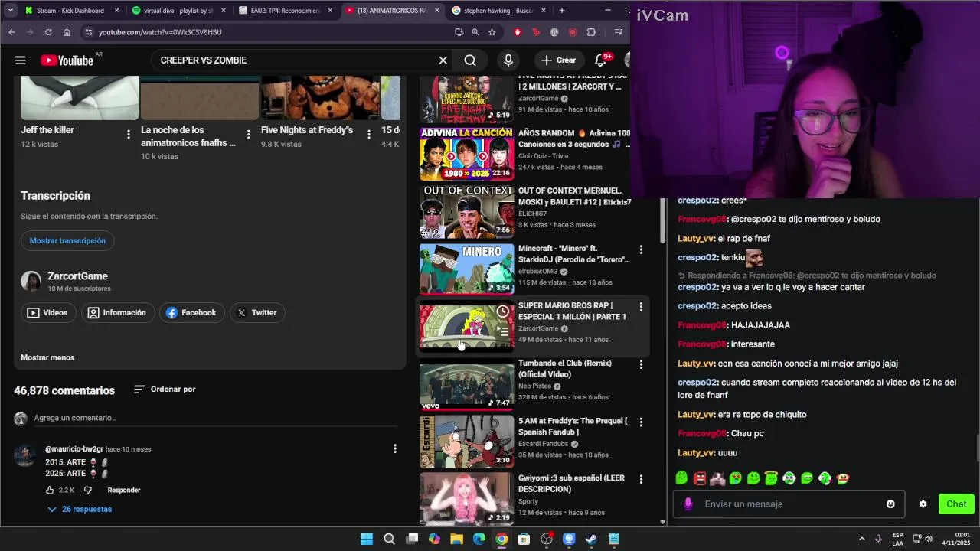Insert the red angry face emote
The width and height of the screenshot is (980, 551).
[700, 478]
